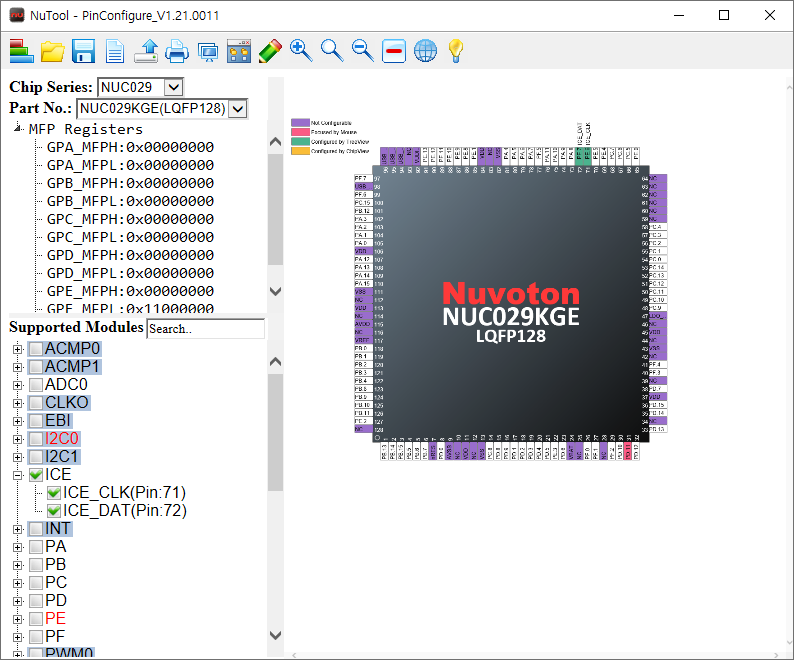Click the red minus bar toolbar icon

(394, 51)
